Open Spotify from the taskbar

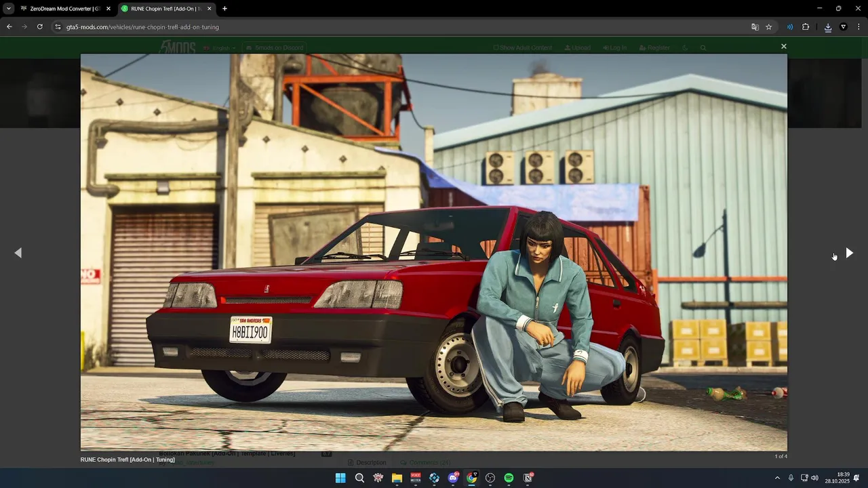[509, 478]
